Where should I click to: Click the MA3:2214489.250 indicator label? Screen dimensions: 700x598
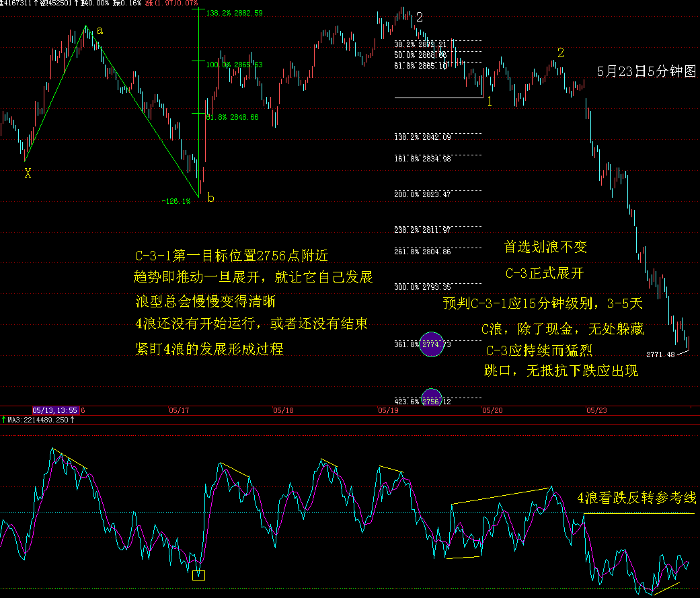[x=39, y=420]
